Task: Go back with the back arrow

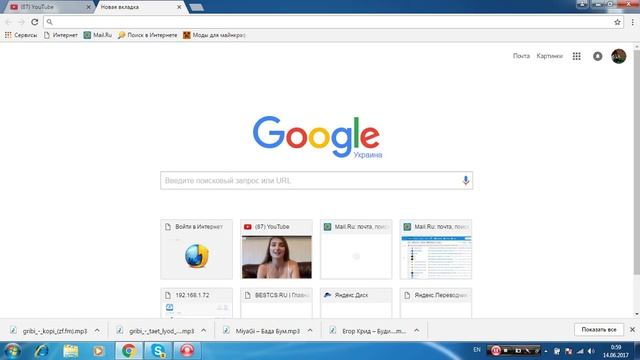Action: pyautogui.click(x=9, y=22)
